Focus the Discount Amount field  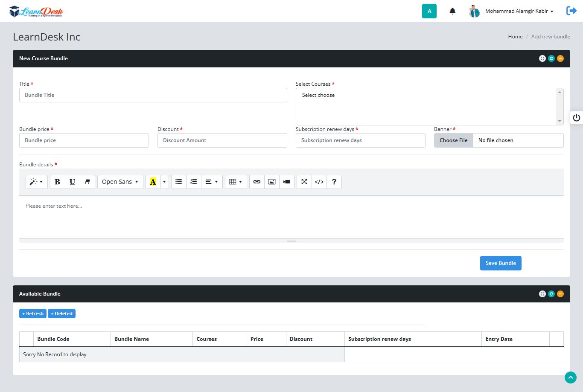pos(222,140)
